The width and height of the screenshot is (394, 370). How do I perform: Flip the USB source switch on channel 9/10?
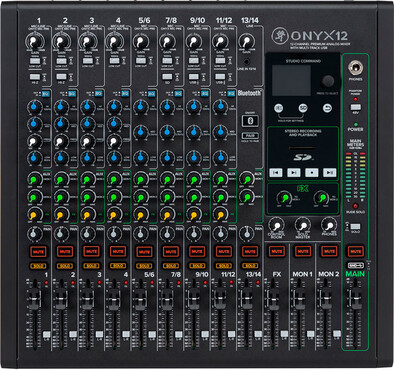[194, 77]
